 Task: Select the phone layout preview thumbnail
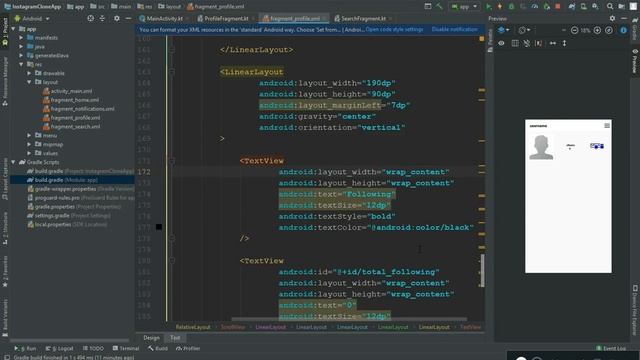(568, 196)
